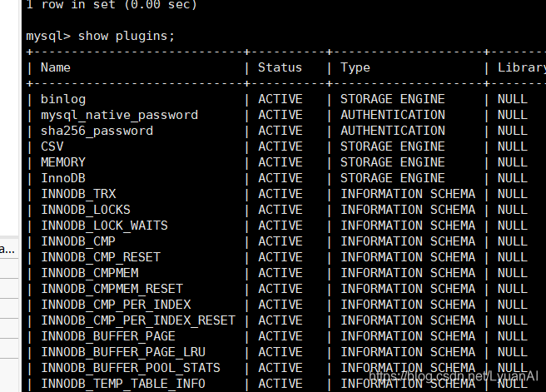Select the INNODB_LOCK_WAITS plugin name
546x392 pixels.
point(105,226)
